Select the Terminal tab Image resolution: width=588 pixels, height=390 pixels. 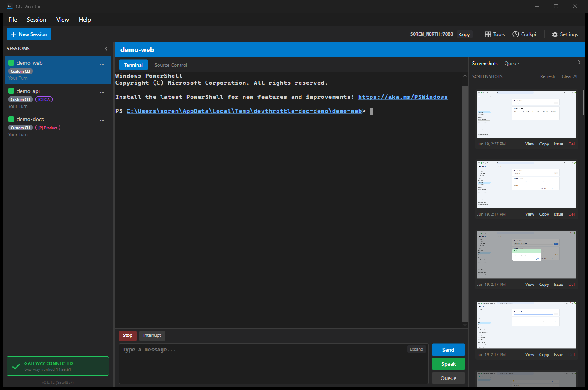[133, 65]
